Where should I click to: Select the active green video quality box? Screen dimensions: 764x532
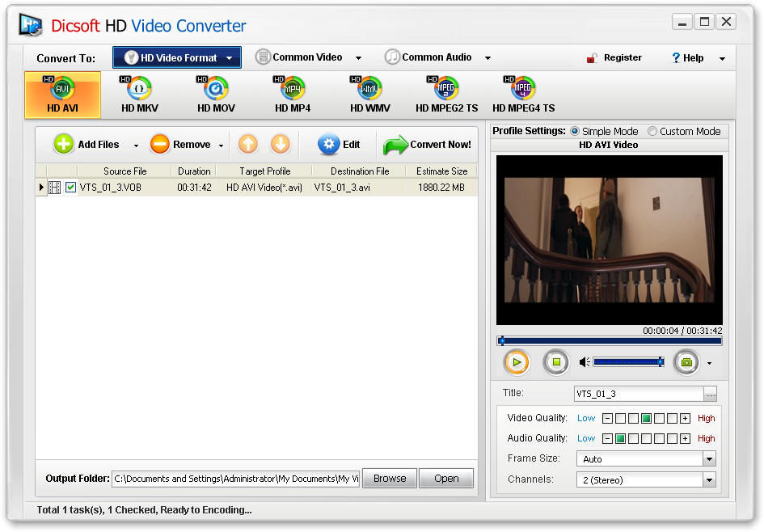[646, 418]
